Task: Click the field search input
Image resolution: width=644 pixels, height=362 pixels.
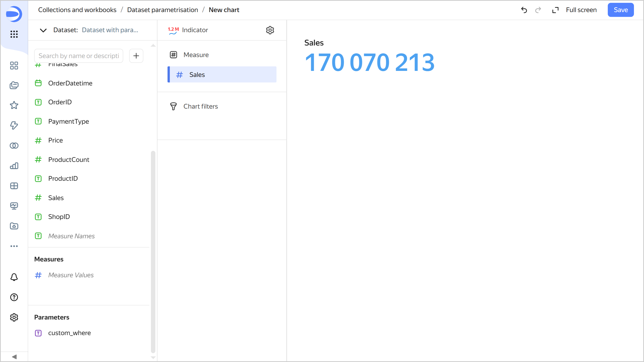Action: tap(79, 56)
